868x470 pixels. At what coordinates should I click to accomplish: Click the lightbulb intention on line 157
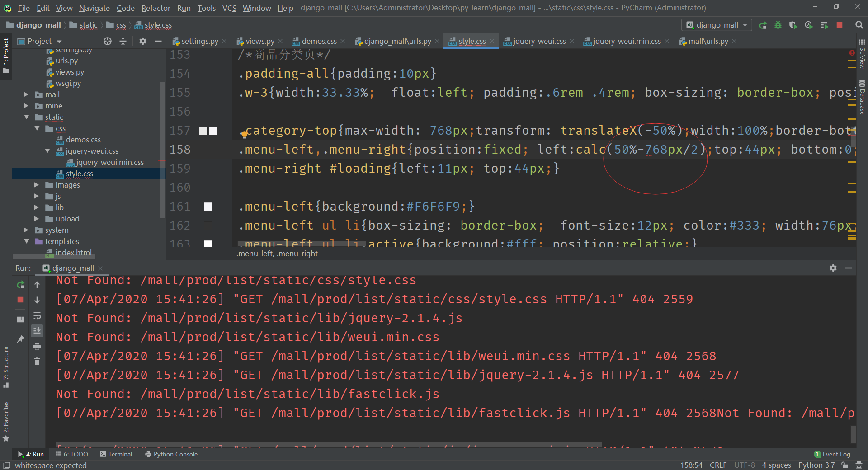click(x=244, y=134)
